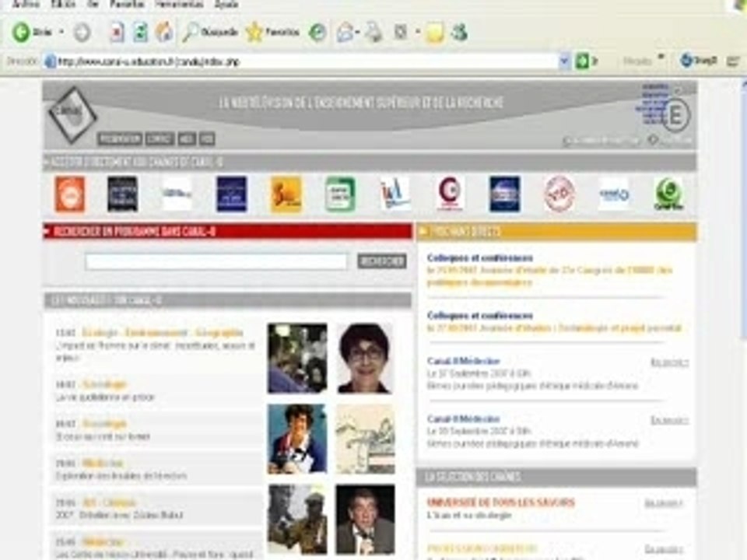This screenshot has height=560, width=747.
Task: Expand the address bar history dropdown
Action: (564, 61)
